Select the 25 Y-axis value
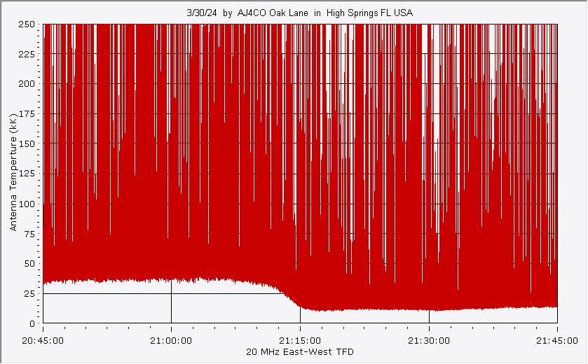This screenshot has width=588, height=364. click(29, 293)
